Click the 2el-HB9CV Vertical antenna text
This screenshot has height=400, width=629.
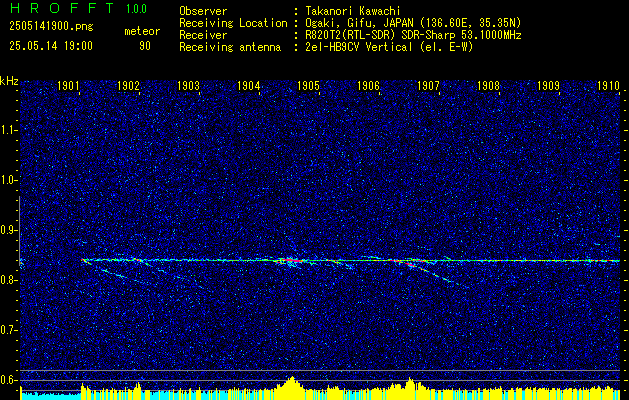click(x=389, y=47)
